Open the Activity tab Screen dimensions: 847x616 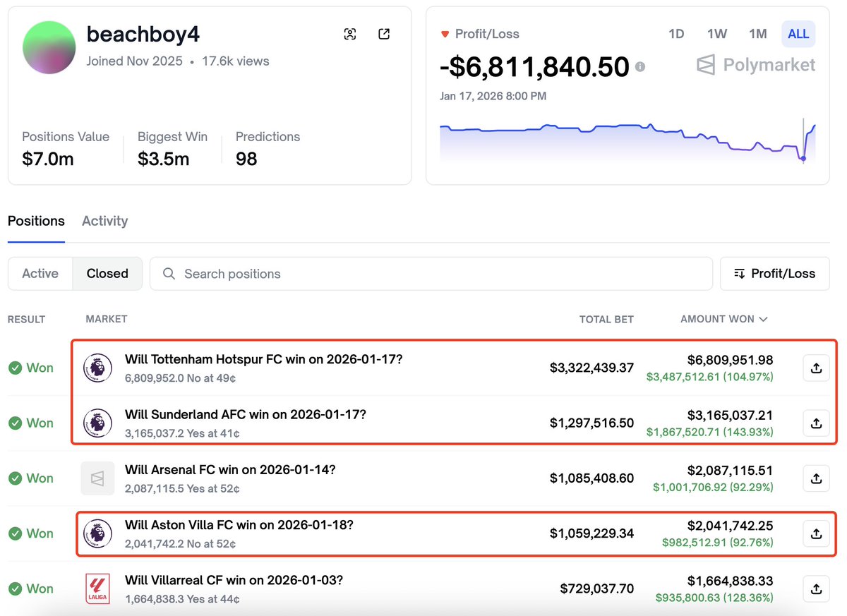104,221
